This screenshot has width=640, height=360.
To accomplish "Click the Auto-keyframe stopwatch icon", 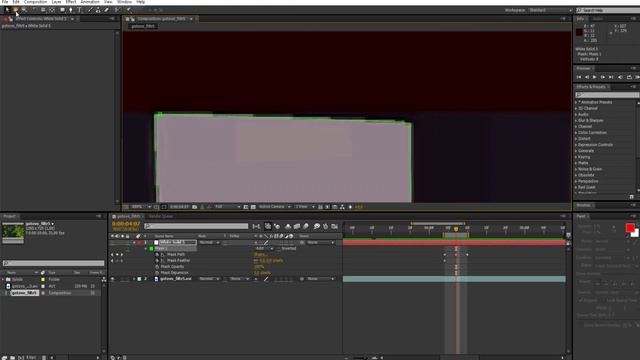I will coord(325,226).
